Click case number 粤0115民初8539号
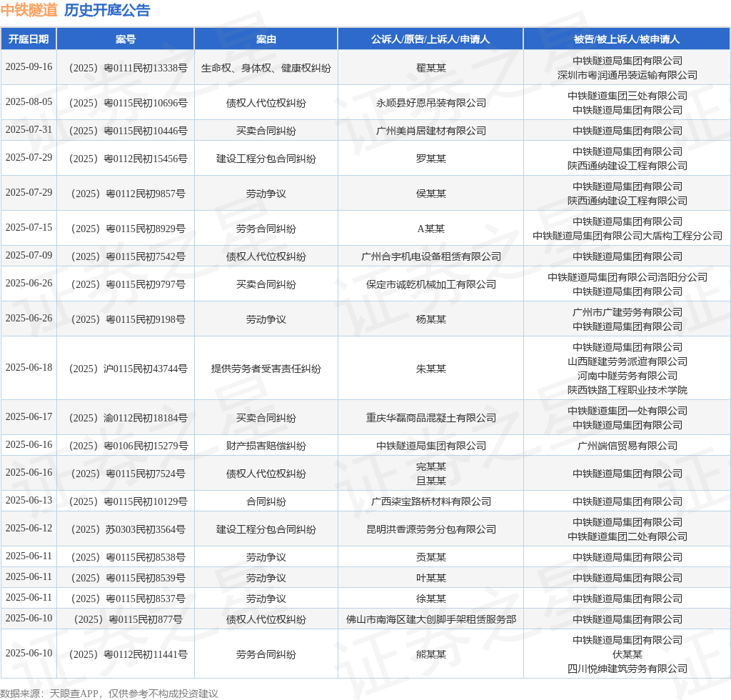Viewport: 731px width, 700px height. pos(128,578)
